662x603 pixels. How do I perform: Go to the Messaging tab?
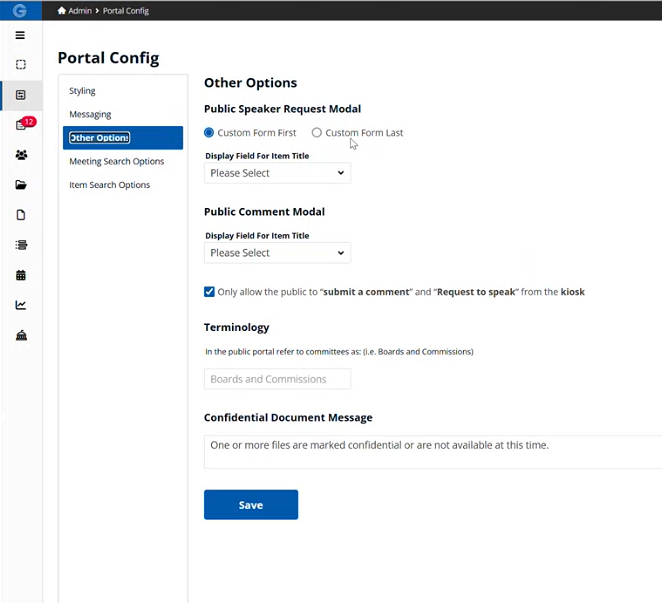coord(90,114)
